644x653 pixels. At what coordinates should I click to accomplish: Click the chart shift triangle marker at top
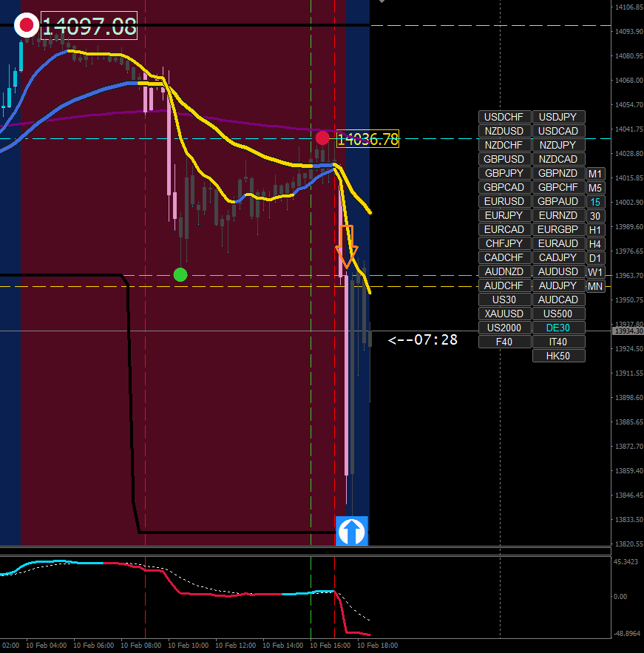click(x=382, y=1)
